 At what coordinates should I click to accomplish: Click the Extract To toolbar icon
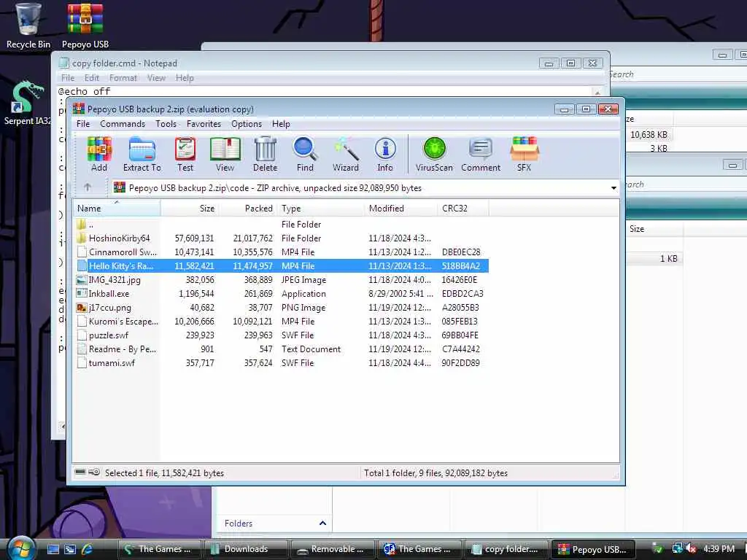142,154
